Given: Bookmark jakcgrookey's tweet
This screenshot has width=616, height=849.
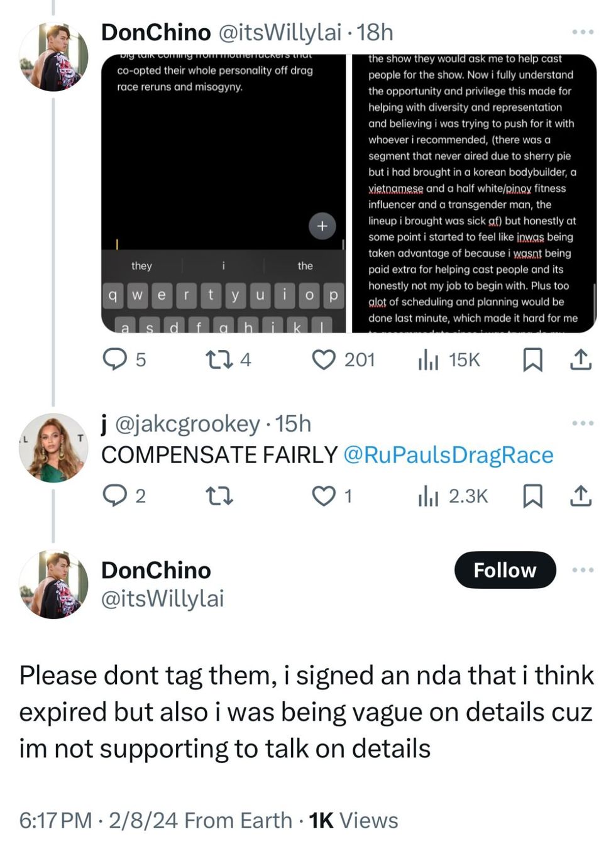Looking at the screenshot, I should point(532,496).
